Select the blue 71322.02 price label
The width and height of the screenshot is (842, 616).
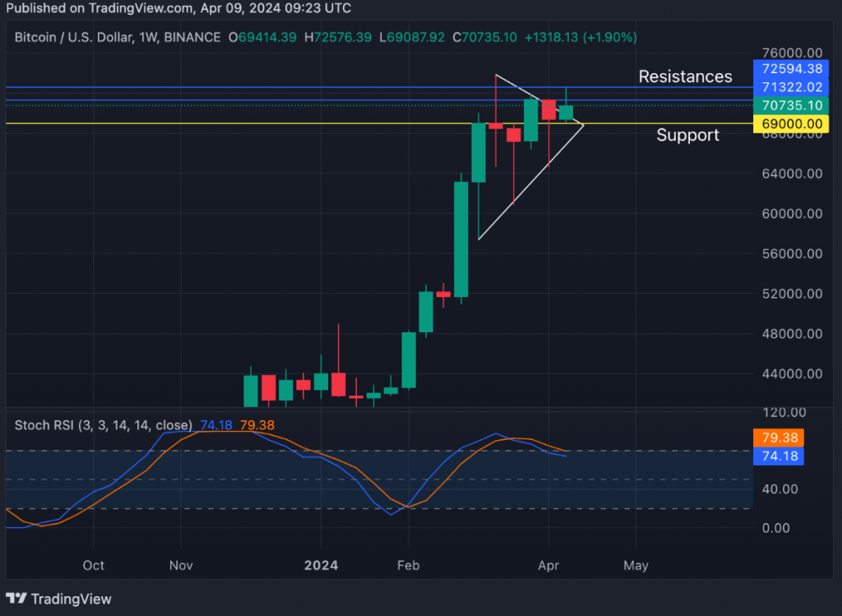tap(791, 87)
